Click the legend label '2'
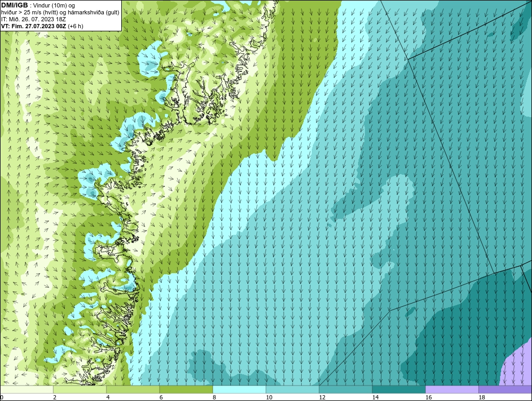532x401 pixels. pos(55,397)
